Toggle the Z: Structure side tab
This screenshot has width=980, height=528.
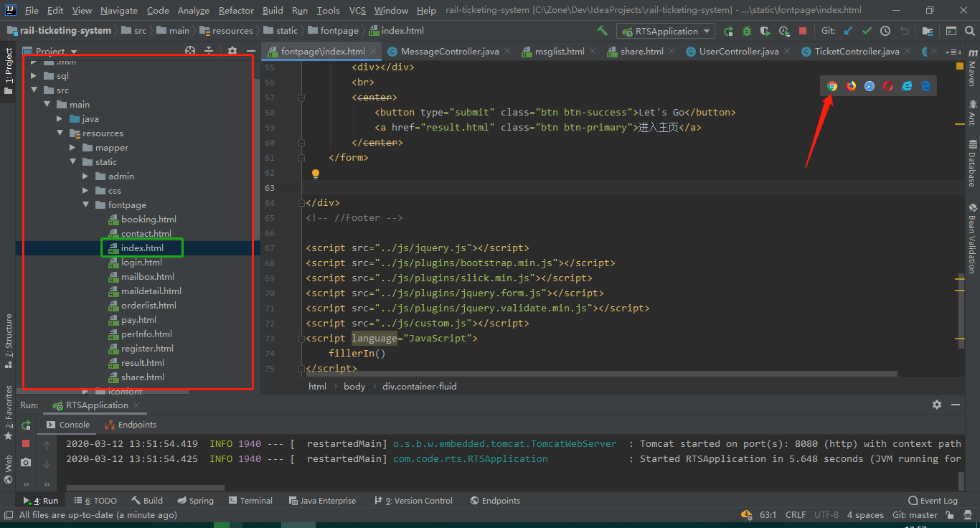pyautogui.click(x=8, y=341)
